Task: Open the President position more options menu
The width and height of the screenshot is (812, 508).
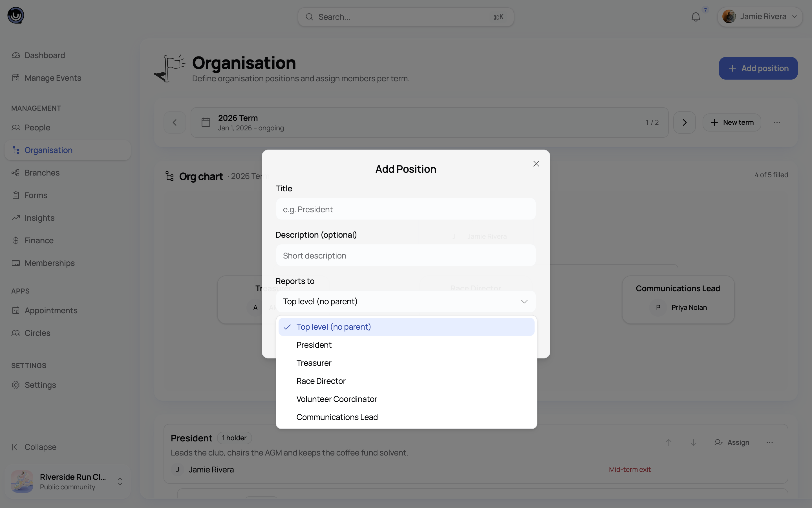Action: coord(769,443)
